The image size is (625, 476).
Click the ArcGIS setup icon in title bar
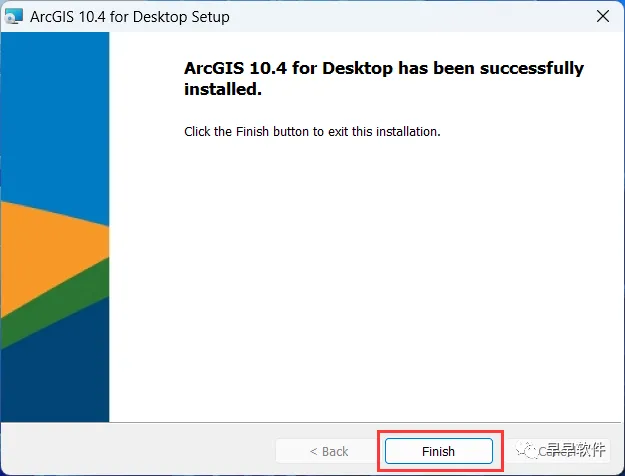14,16
